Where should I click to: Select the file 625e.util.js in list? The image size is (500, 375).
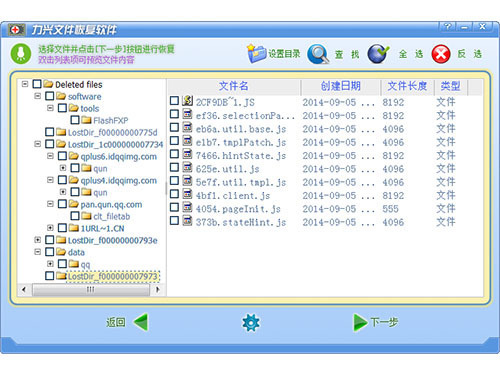point(227,169)
